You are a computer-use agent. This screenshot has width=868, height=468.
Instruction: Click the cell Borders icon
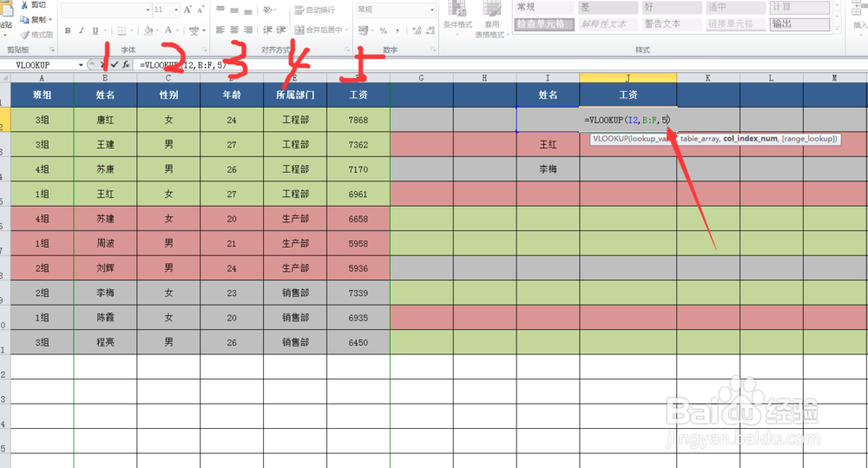(122, 30)
